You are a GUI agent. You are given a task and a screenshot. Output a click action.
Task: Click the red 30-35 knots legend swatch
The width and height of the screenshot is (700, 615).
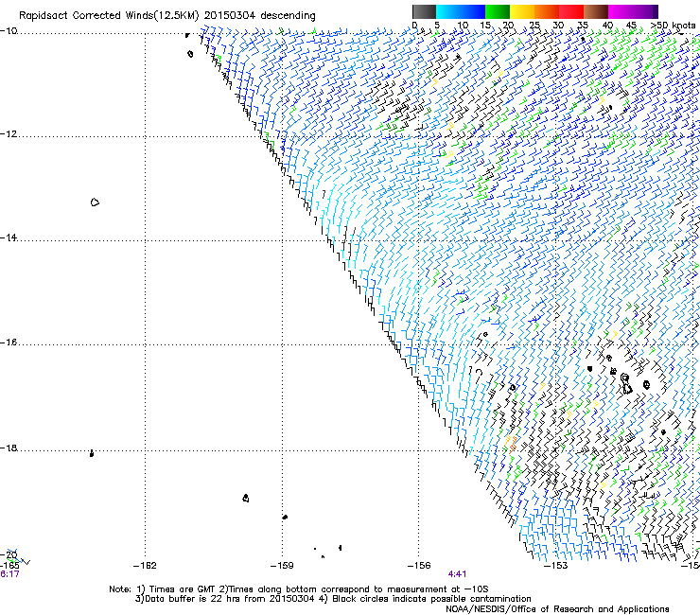(x=571, y=11)
